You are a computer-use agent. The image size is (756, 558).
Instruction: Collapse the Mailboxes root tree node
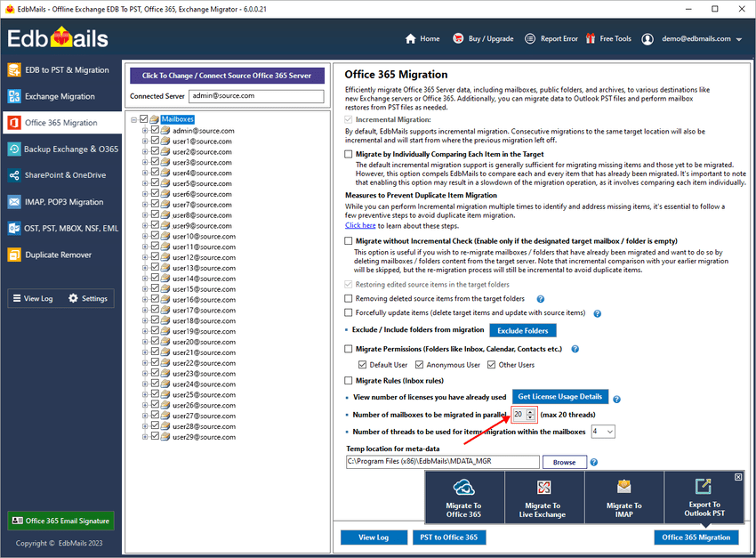pos(134,119)
